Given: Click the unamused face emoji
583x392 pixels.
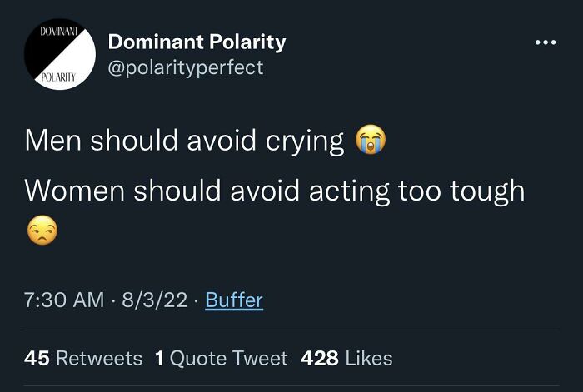Looking at the screenshot, I should [42, 230].
